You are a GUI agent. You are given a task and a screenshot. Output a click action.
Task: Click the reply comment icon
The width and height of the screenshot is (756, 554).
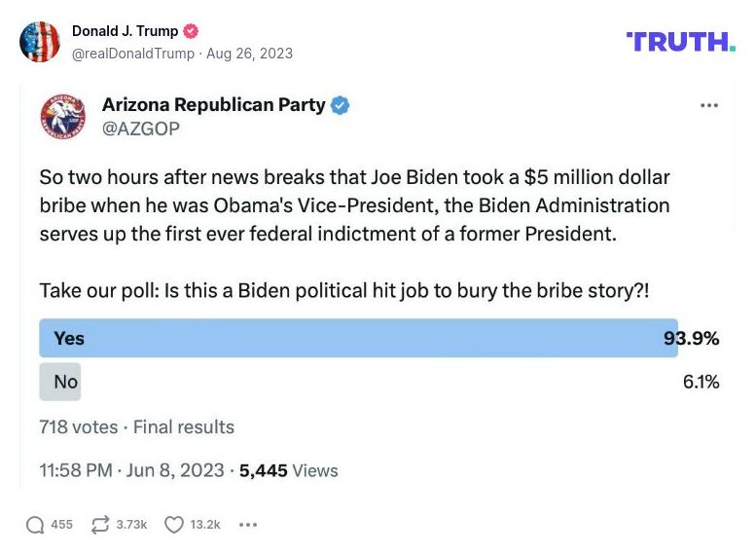[x=36, y=525]
